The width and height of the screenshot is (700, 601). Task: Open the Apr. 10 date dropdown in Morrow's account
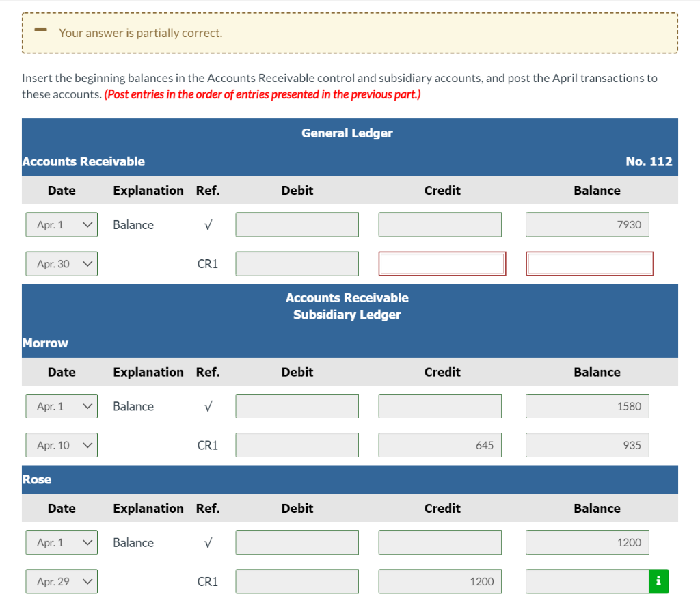point(62,444)
